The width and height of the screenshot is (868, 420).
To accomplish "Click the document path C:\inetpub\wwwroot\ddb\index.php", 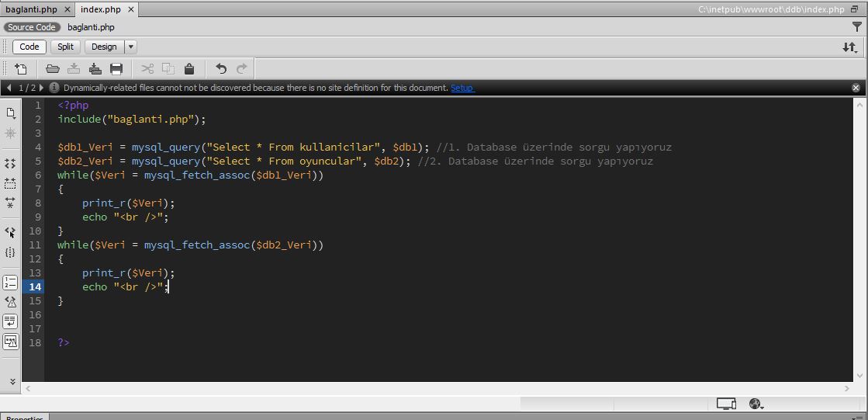I will point(772,9).
